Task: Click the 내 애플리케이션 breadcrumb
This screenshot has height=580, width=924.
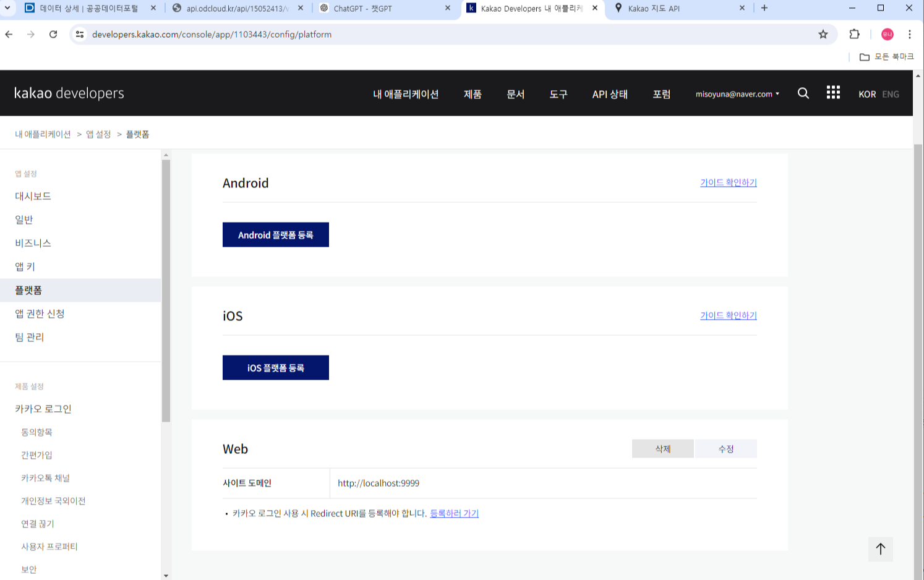Action: 43,134
